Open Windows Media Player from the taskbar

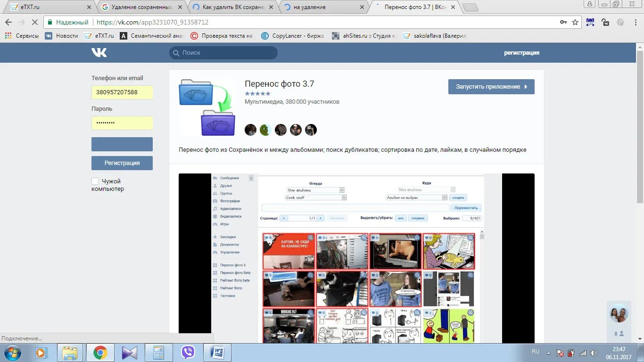click(41, 353)
